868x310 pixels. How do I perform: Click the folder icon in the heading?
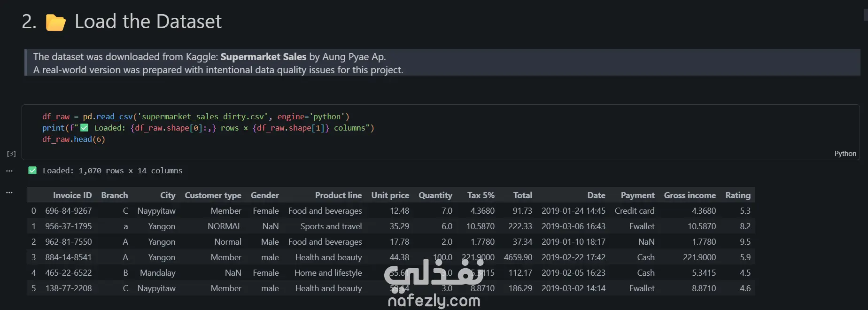pos(55,22)
